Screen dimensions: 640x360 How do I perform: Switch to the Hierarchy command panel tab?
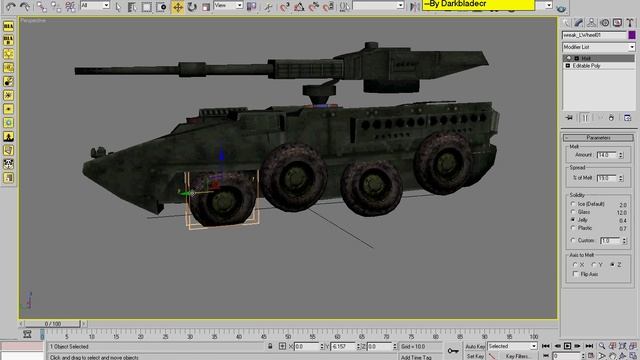click(x=591, y=23)
